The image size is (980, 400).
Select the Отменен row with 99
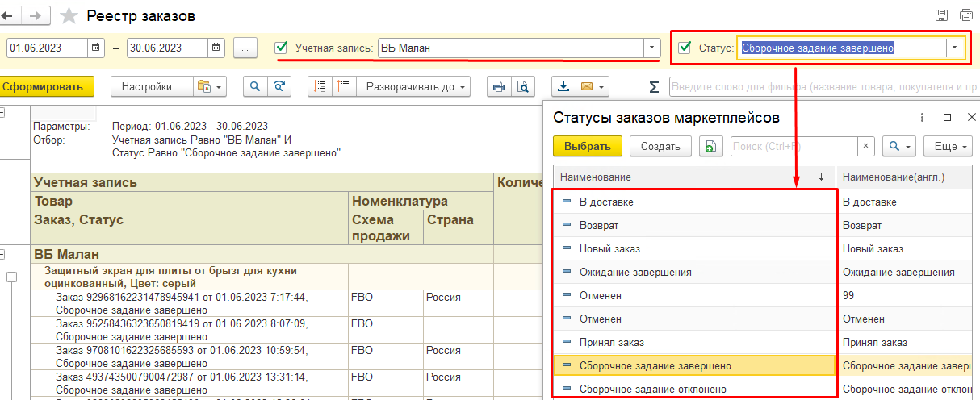coord(694,295)
